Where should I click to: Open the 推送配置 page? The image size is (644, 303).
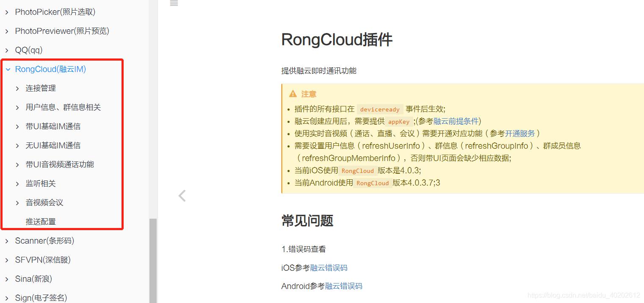41,221
